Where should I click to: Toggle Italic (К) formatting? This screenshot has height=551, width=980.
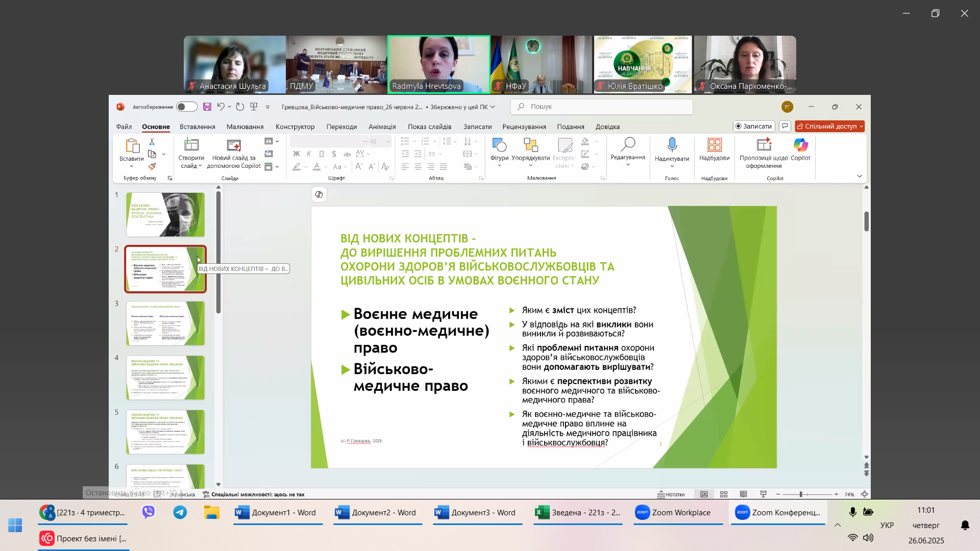(x=309, y=154)
